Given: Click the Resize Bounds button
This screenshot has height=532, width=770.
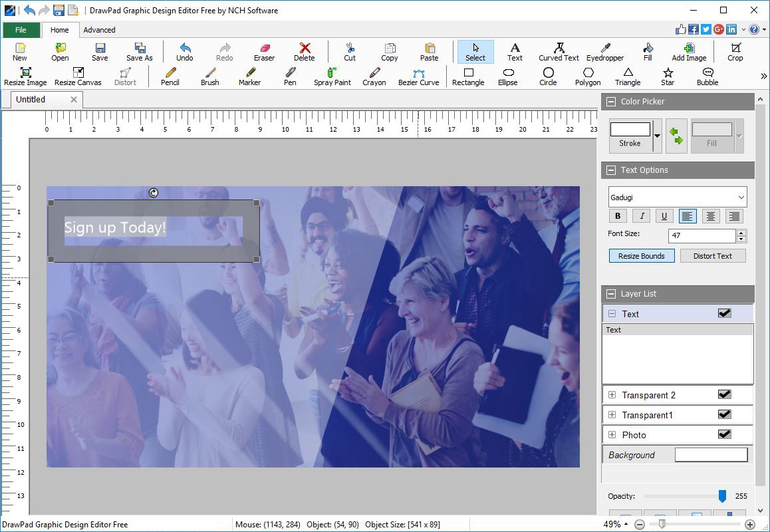Looking at the screenshot, I should pyautogui.click(x=641, y=256).
